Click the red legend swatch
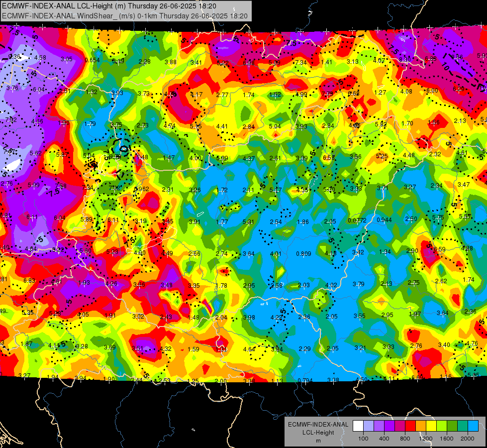 pos(410,426)
